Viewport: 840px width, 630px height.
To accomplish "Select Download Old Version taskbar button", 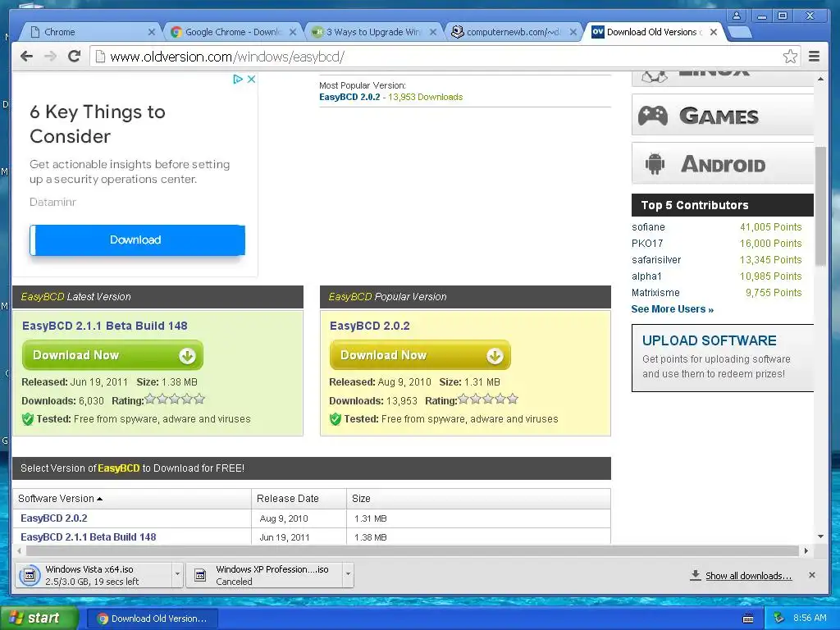I will (153, 619).
